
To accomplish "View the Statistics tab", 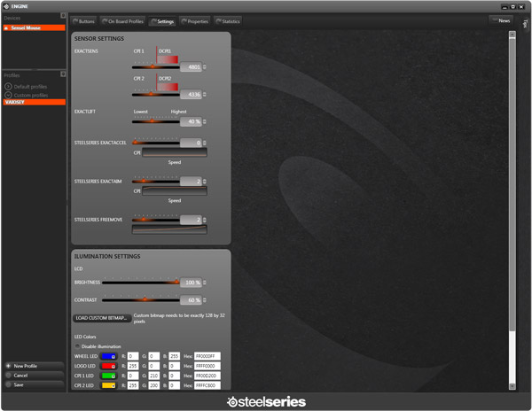I will pos(228,21).
